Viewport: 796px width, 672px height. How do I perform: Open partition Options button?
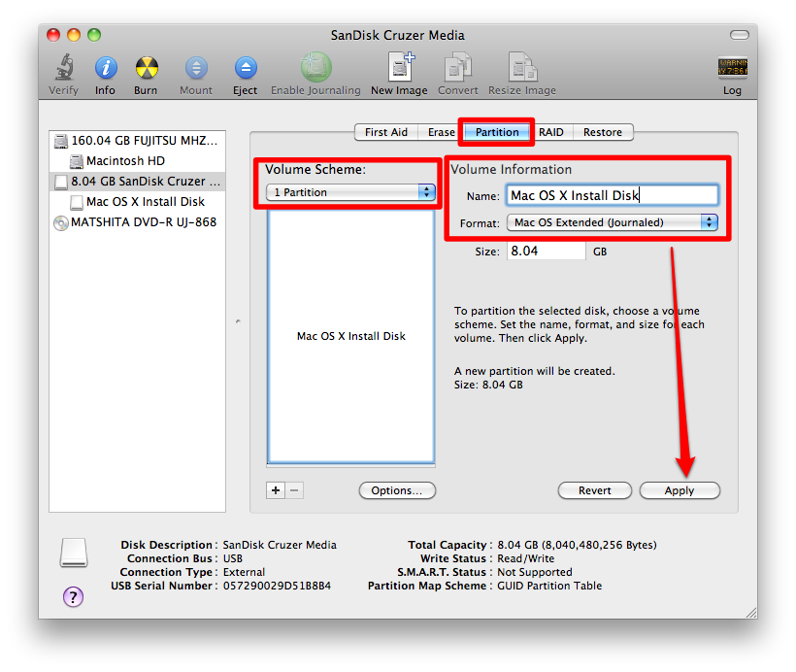click(396, 490)
